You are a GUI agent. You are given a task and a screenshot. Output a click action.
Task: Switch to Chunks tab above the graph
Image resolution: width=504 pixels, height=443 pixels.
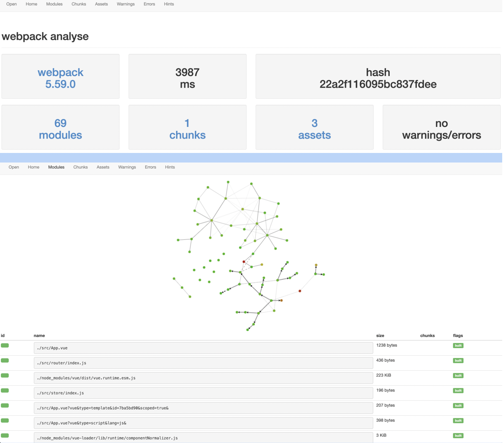(81, 167)
